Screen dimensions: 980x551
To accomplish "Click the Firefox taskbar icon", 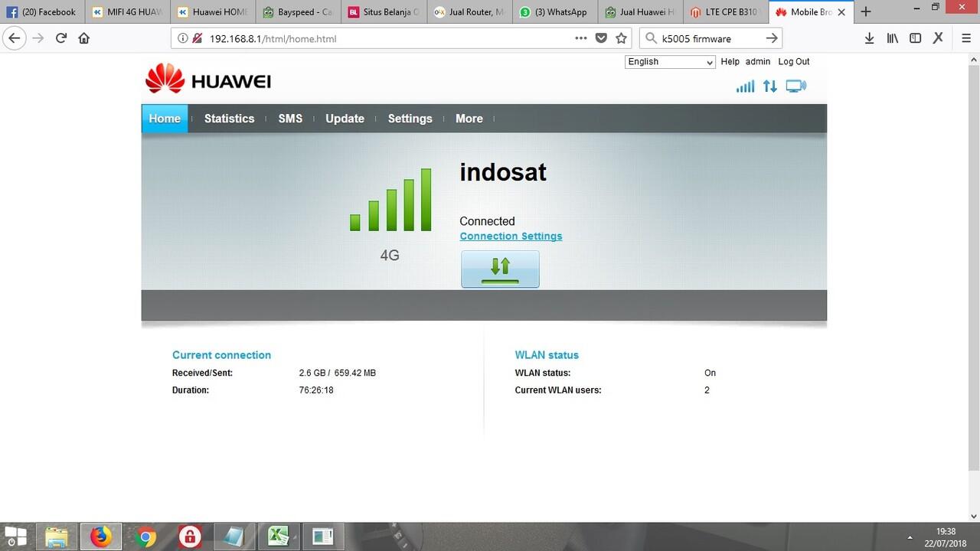I will pyautogui.click(x=100, y=536).
